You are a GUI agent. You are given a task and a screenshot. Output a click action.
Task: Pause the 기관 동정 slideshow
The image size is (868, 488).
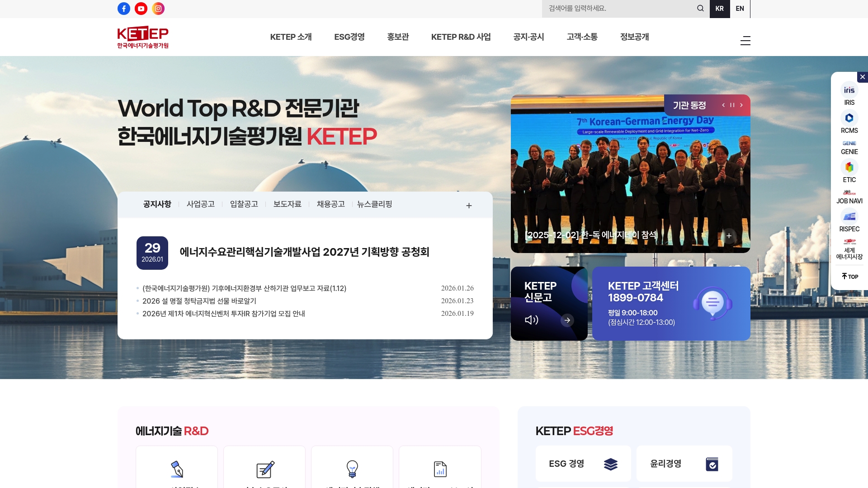tap(732, 105)
